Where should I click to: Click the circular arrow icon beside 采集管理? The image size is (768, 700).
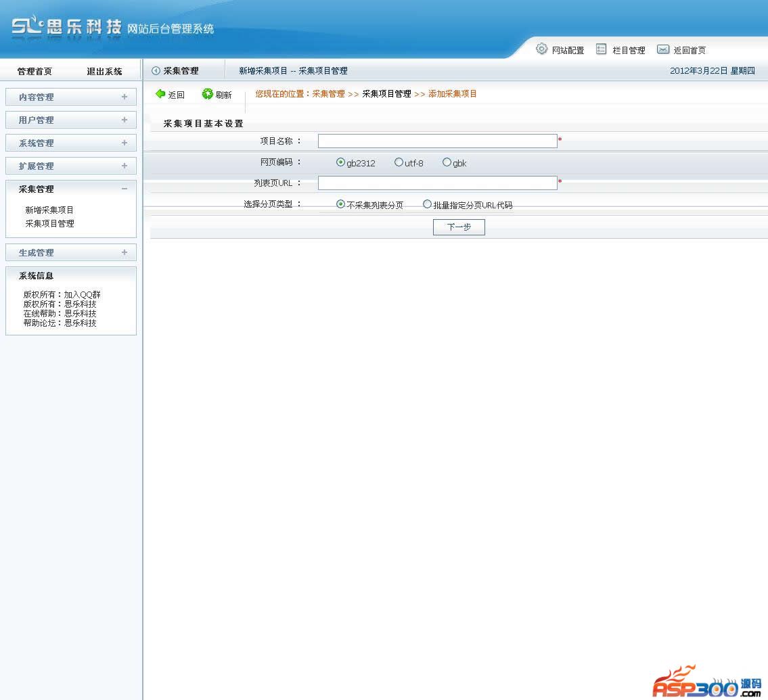(x=156, y=70)
